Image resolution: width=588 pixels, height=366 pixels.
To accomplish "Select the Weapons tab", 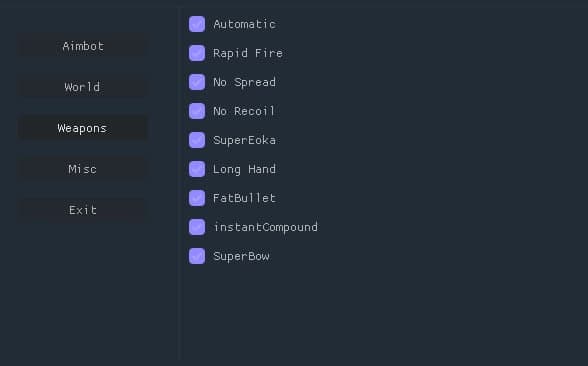I will click(83, 128).
